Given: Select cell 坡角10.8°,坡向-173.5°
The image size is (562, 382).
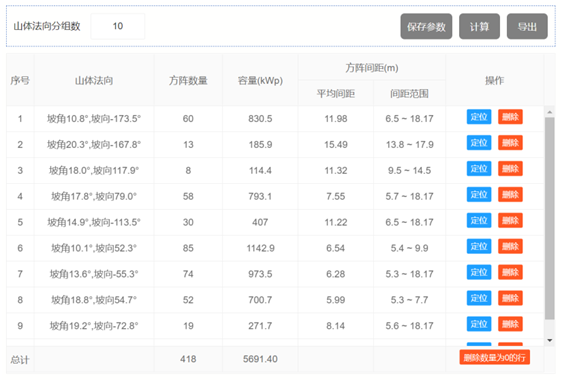Looking at the screenshot, I should [x=94, y=119].
